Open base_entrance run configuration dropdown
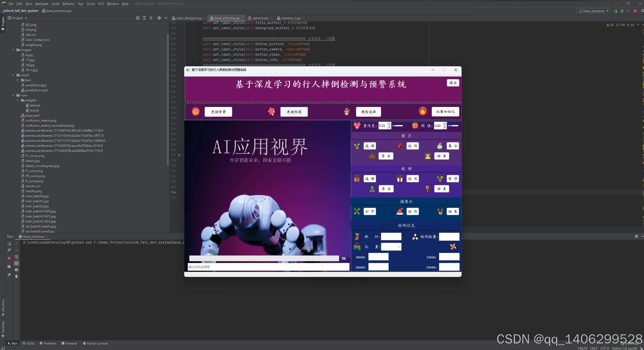Screen dimensions: 644x350 coord(594,11)
